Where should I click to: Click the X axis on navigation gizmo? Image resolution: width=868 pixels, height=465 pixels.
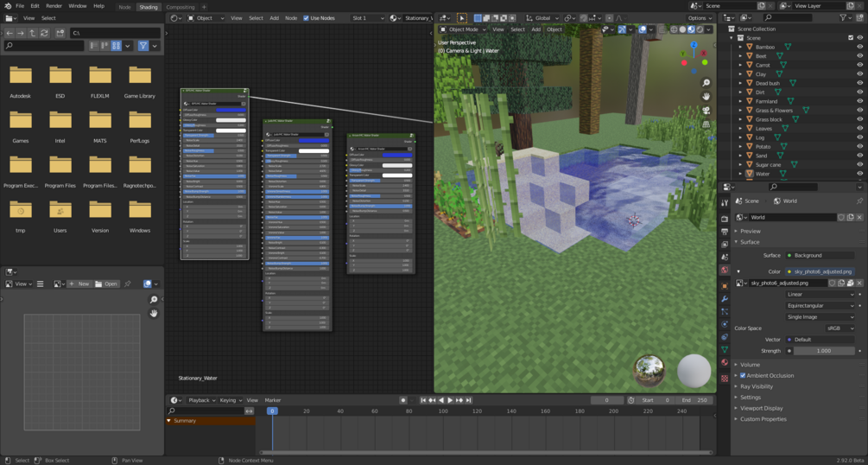pyautogui.click(x=704, y=54)
